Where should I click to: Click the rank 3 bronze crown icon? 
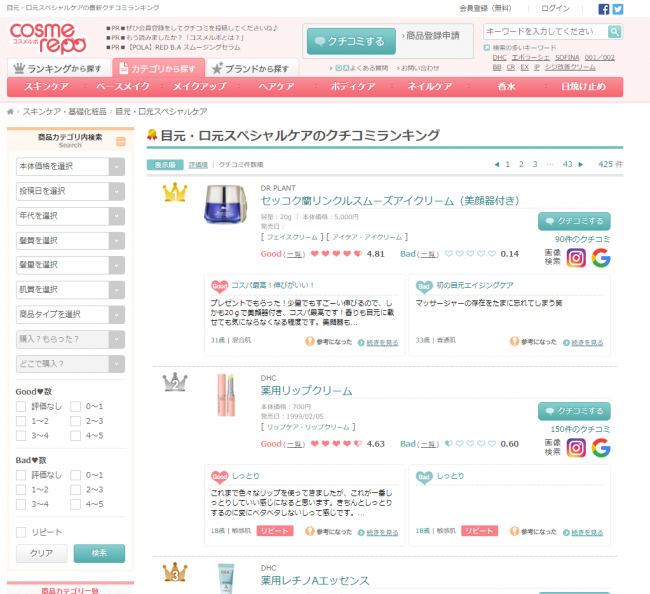(x=175, y=572)
